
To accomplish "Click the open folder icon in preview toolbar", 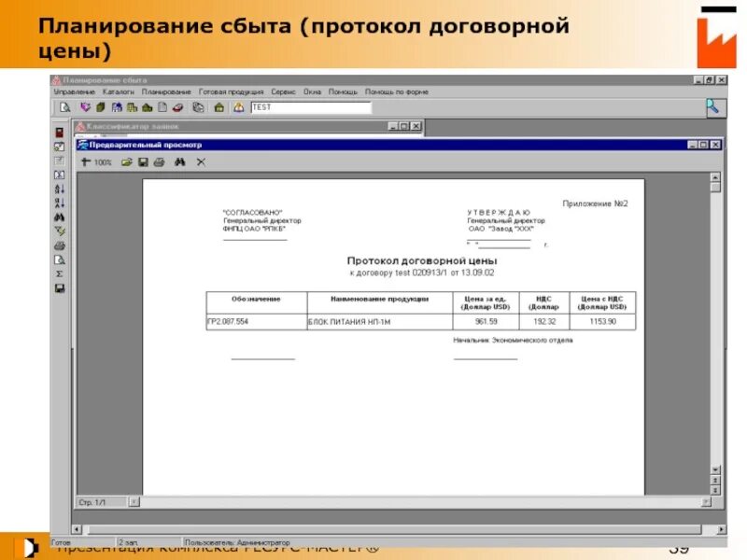I will point(127,162).
